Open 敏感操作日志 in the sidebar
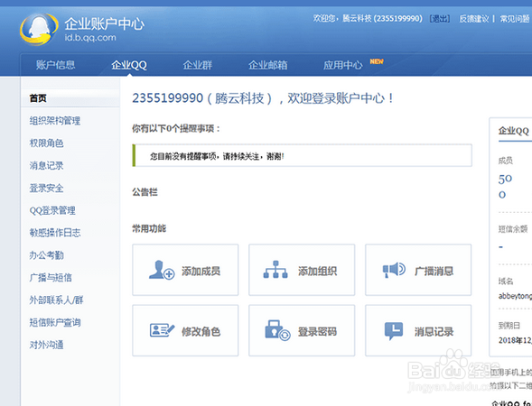The width and height of the screenshot is (532, 406). 55,233
